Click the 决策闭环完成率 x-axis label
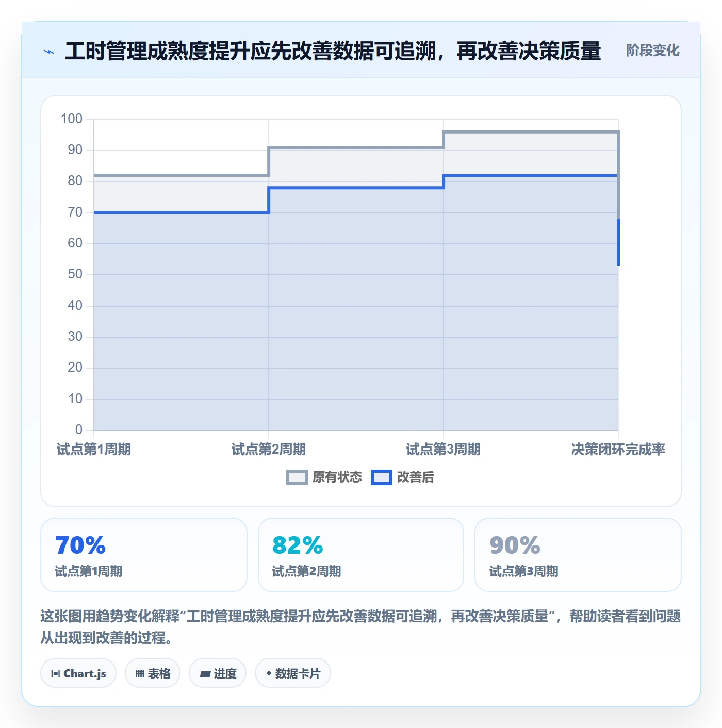The image size is (722, 728). click(618, 449)
